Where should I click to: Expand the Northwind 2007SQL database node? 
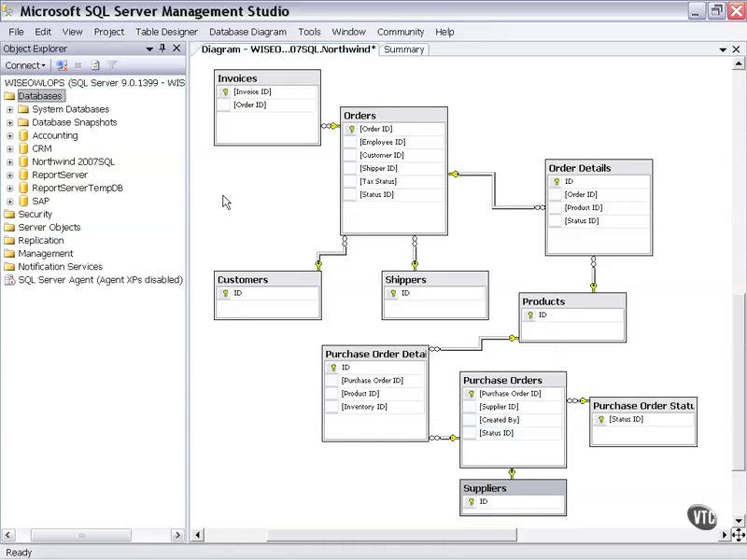point(9,161)
